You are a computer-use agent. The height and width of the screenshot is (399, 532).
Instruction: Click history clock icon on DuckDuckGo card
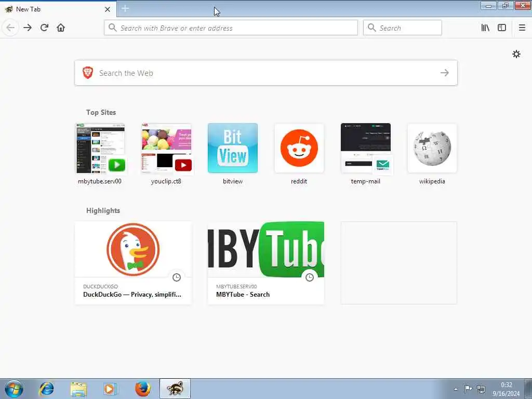[x=177, y=277]
